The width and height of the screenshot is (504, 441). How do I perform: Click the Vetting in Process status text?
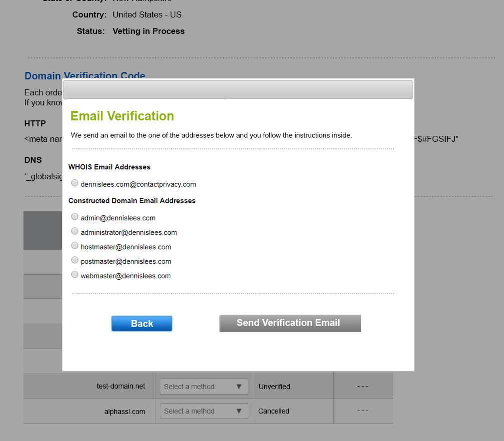(x=148, y=31)
